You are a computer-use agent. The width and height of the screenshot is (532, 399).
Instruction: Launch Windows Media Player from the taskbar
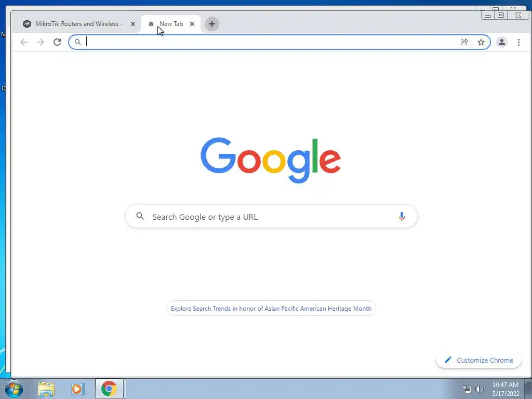tap(78, 389)
